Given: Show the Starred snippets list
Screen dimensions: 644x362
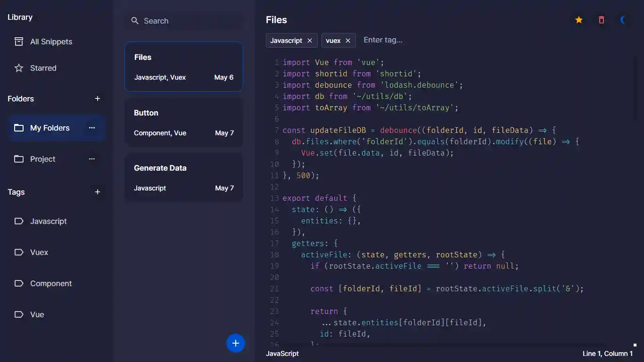Looking at the screenshot, I should (x=43, y=68).
